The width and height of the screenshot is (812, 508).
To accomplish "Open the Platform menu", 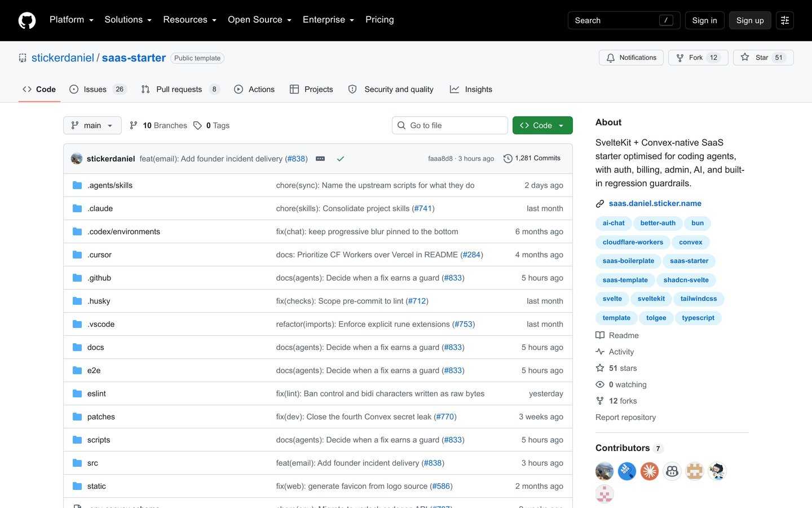I will click(72, 20).
